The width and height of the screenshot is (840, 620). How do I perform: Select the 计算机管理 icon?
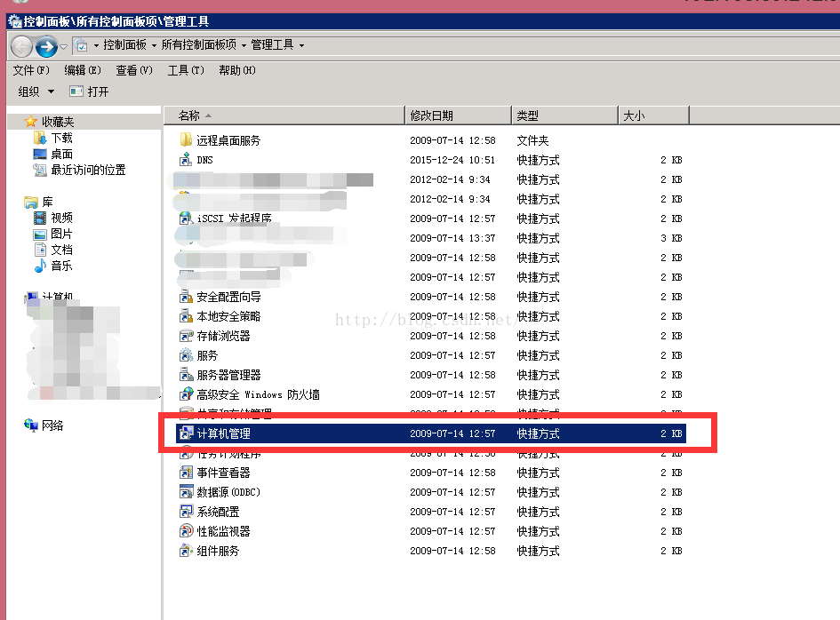pyautogui.click(x=186, y=433)
